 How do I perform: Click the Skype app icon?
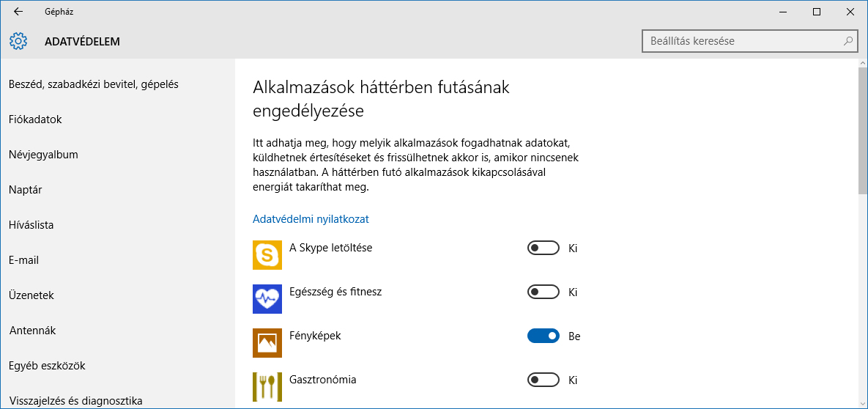click(x=267, y=255)
